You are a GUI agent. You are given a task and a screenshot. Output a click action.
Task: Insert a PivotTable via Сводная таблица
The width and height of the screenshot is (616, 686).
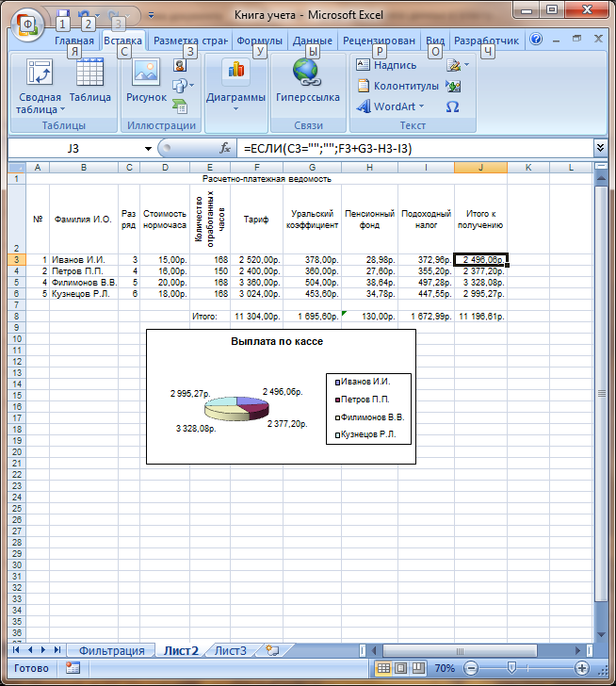click(40, 86)
